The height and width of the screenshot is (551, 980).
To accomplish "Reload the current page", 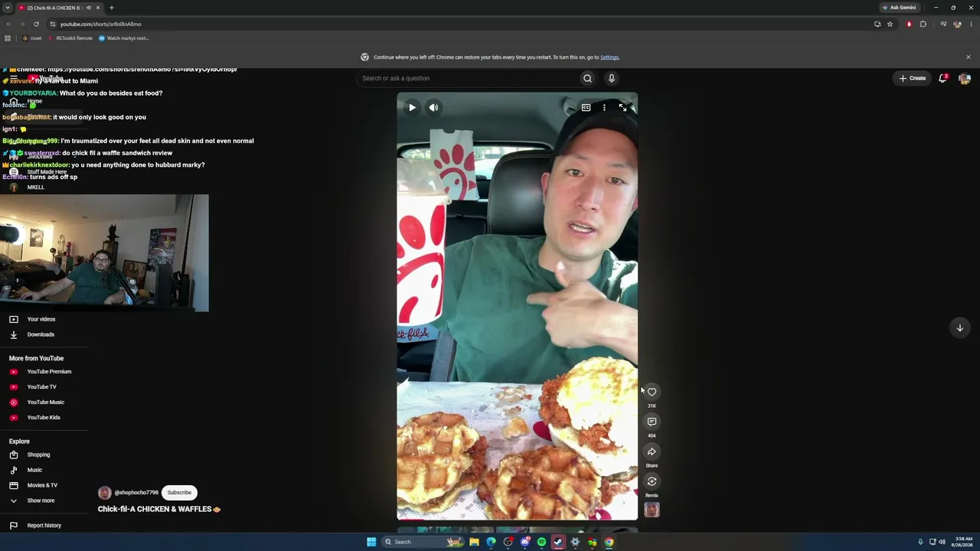I will 36,24.
